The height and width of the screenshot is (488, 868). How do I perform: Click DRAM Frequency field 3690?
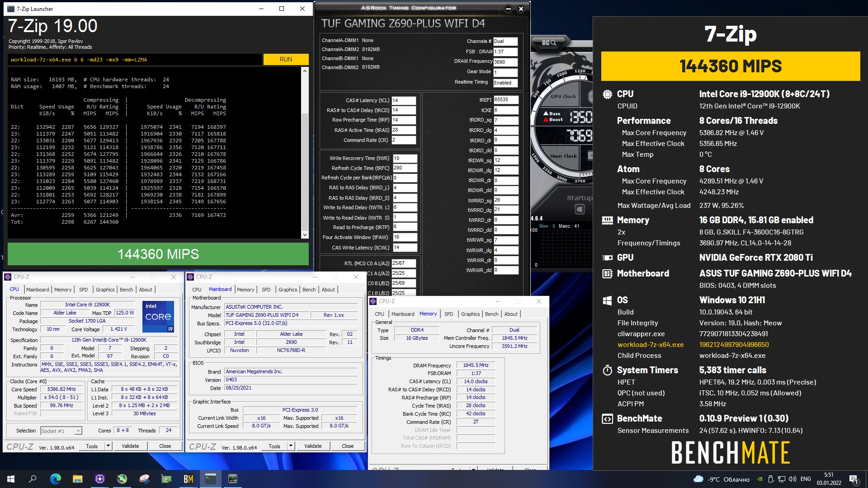click(x=505, y=62)
